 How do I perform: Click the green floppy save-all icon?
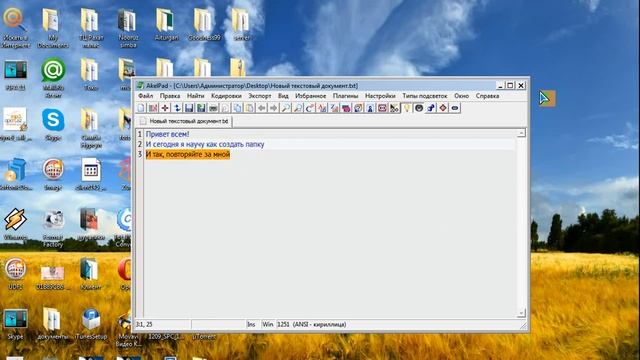(201, 108)
